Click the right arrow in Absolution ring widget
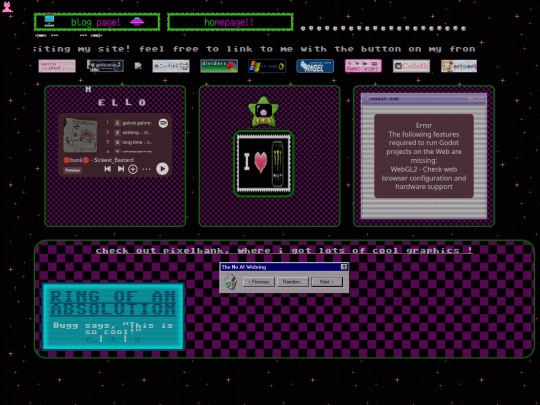 click(x=137, y=339)
